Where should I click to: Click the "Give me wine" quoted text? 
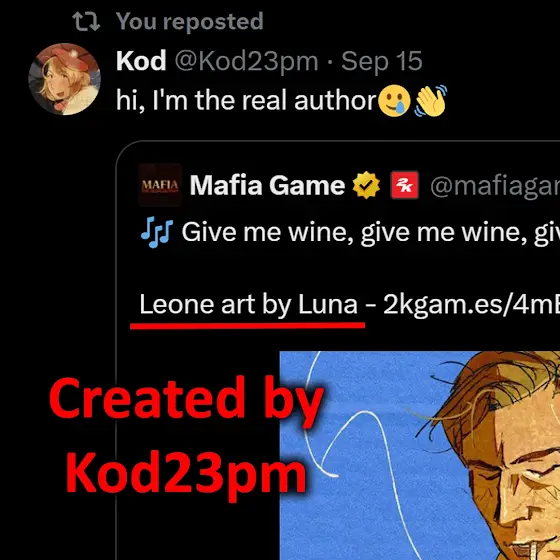click(371, 232)
